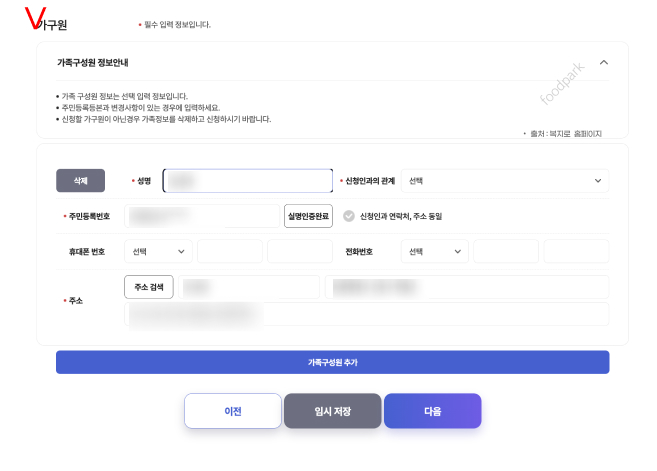Click the postal code field beside 주소 검색
The image size is (657, 471).
point(249,287)
